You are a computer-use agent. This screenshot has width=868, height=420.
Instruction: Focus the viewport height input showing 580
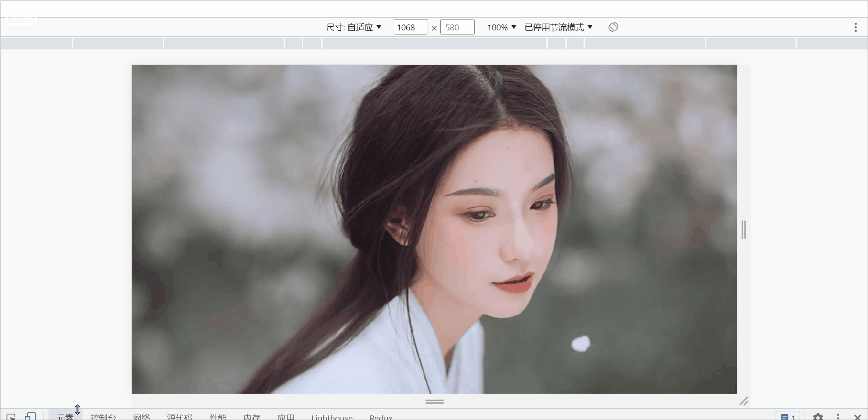457,27
